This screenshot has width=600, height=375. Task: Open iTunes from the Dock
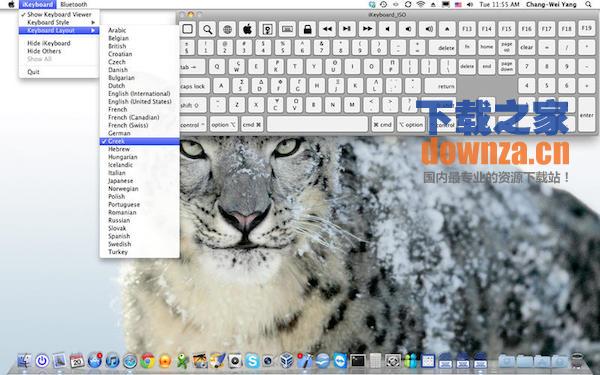(x=112, y=360)
